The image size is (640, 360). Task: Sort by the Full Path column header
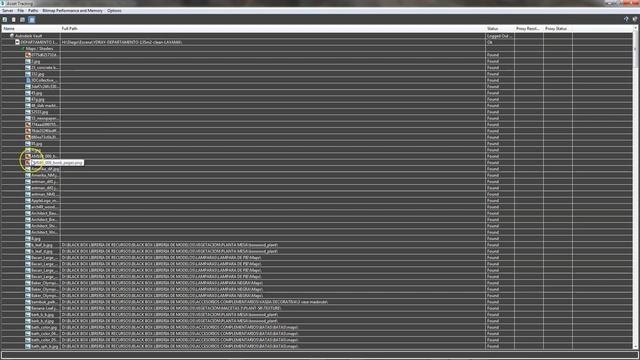273,29
